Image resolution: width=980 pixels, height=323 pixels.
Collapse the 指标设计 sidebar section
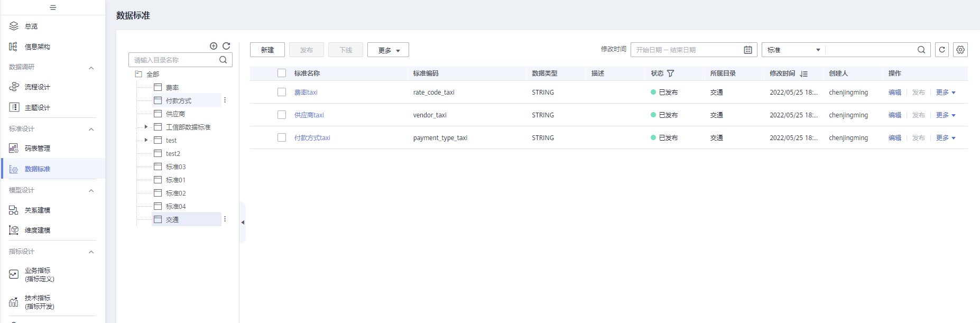point(91,252)
